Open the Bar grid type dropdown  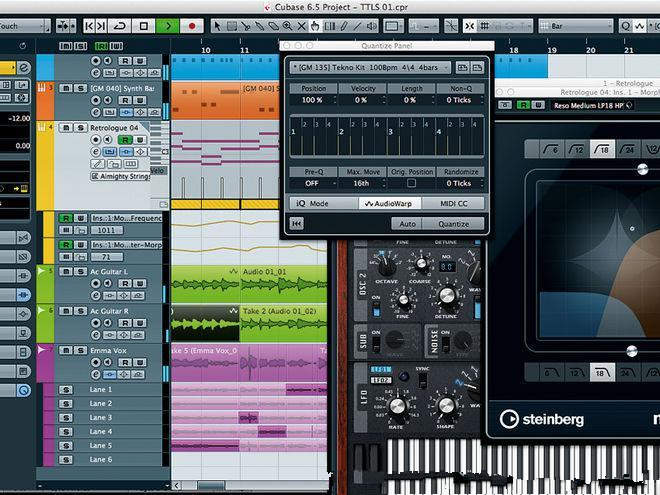[x=575, y=26]
